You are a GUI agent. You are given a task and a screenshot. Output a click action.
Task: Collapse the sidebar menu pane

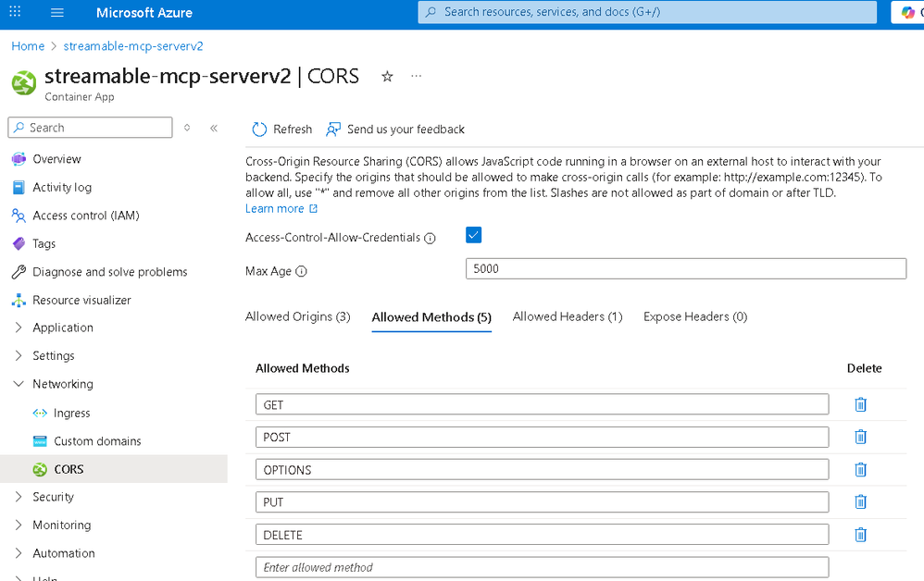pos(214,128)
